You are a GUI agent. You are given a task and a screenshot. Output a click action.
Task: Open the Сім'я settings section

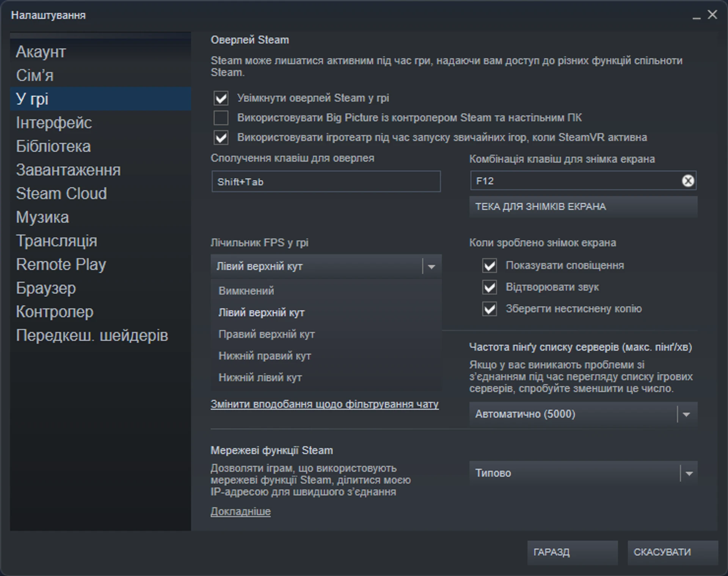click(x=100, y=75)
